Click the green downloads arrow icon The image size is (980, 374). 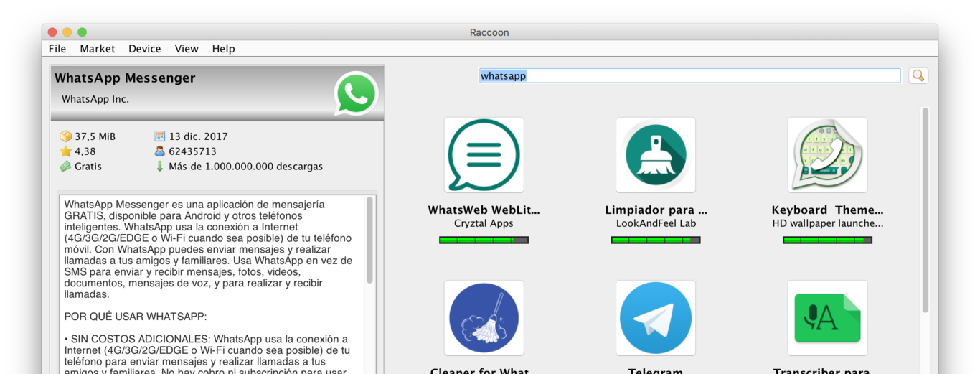point(160,167)
